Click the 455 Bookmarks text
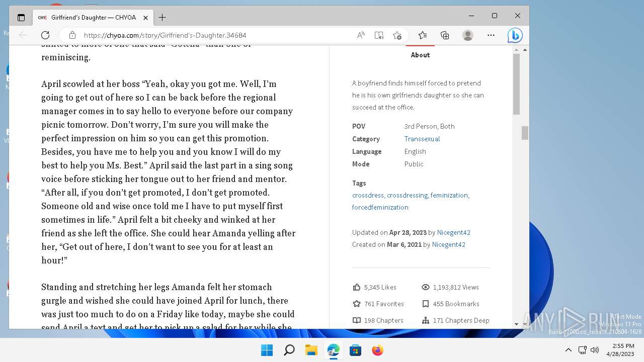644x362 pixels. [x=456, y=304]
